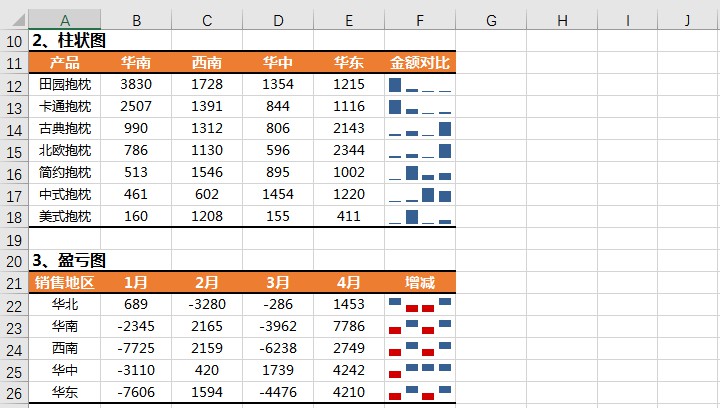
Task: Select column H header
Action: pyautogui.click(x=562, y=20)
